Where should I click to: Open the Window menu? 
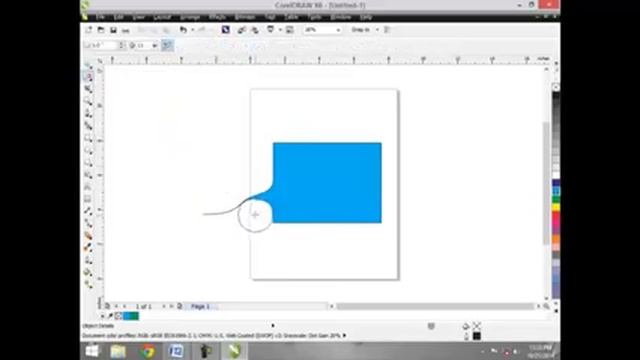(x=341, y=17)
